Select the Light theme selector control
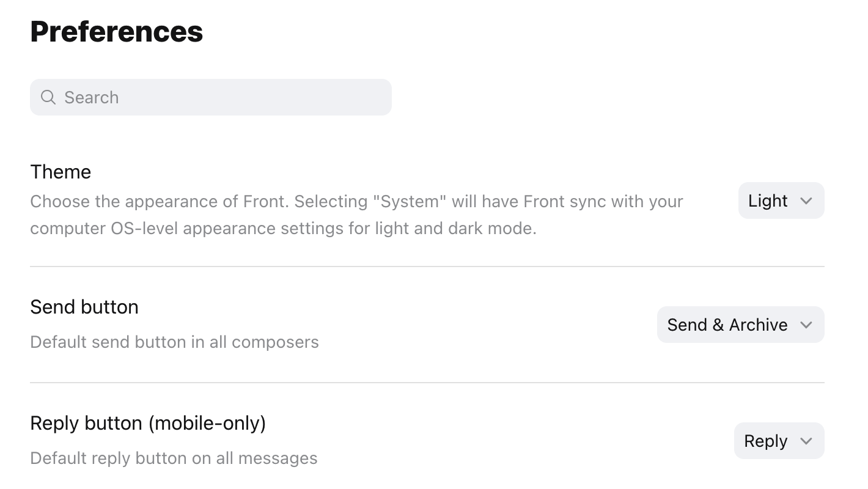 click(x=781, y=200)
